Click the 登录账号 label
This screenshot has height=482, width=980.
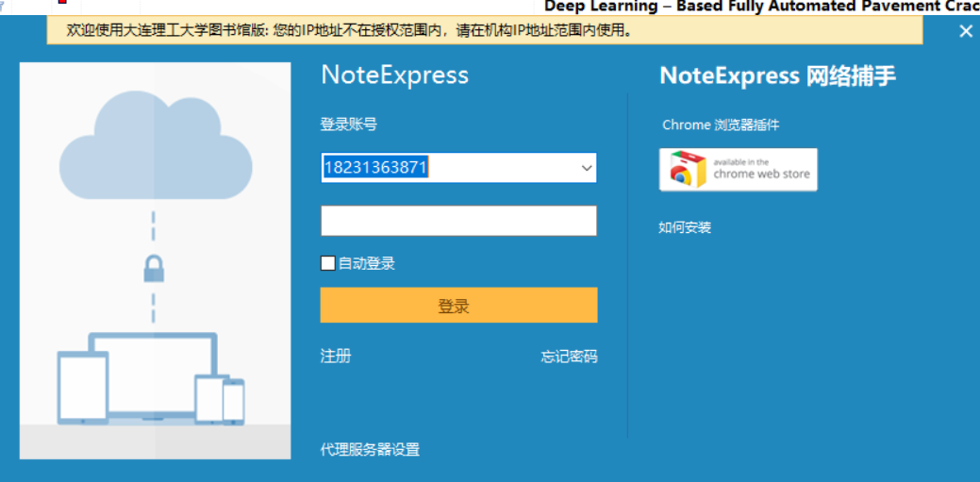point(349,125)
